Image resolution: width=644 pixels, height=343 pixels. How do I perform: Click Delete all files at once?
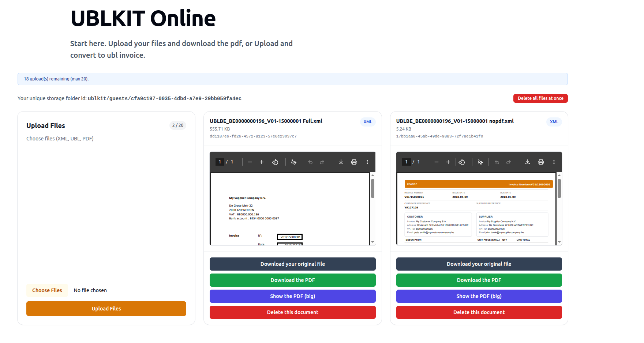[x=540, y=98]
